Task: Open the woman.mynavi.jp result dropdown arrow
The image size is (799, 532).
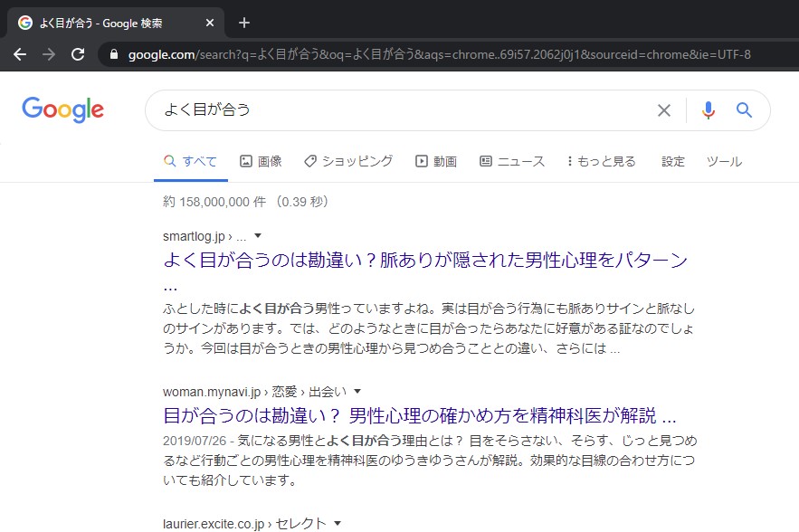Action: point(357,391)
